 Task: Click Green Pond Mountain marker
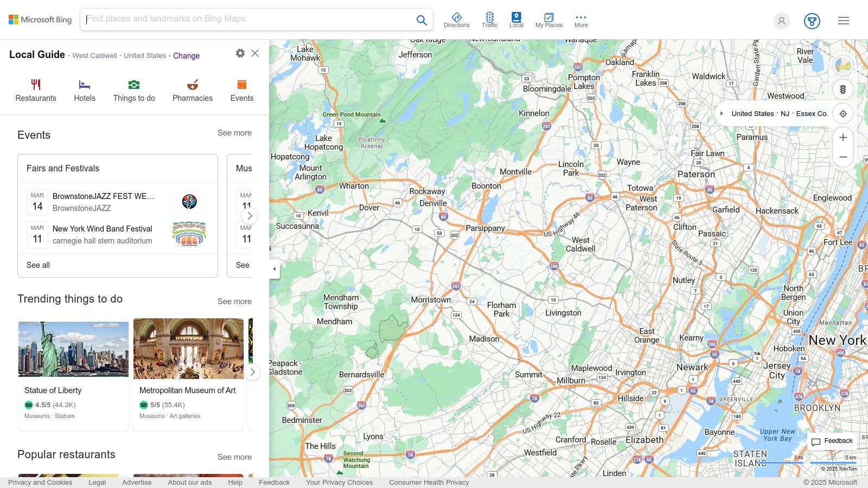point(382,120)
